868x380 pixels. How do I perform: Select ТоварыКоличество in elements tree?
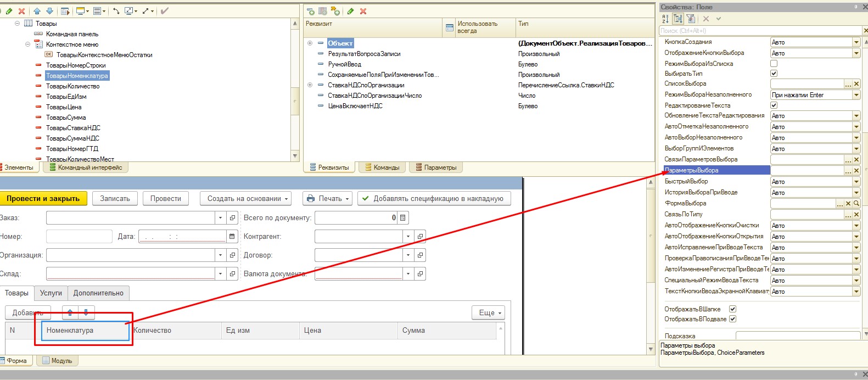click(72, 86)
